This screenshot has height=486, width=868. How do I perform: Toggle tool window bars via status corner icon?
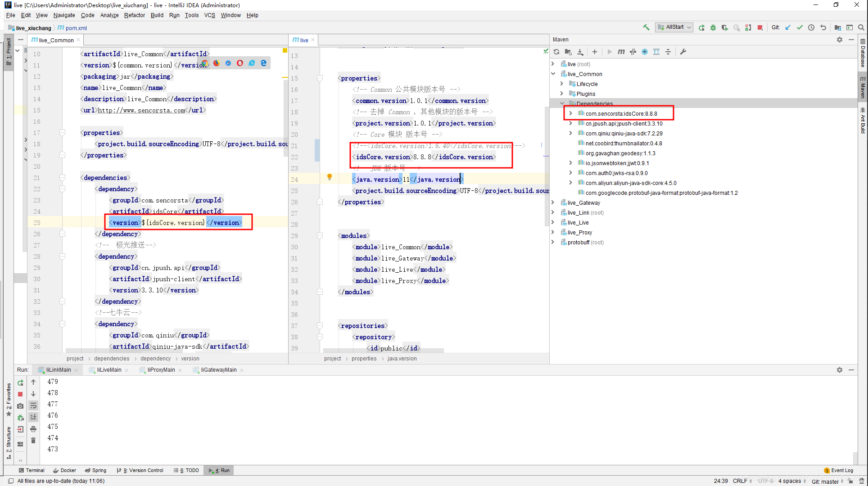point(11,481)
